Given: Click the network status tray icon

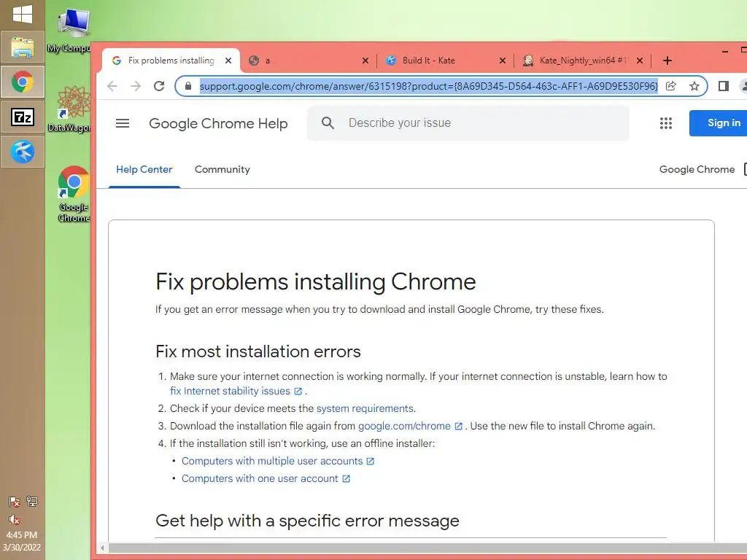Looking at the screenshot, I should 32,501.
